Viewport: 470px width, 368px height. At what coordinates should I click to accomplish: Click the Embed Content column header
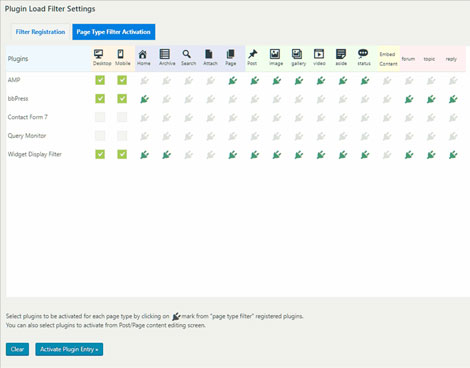(388, 59)
